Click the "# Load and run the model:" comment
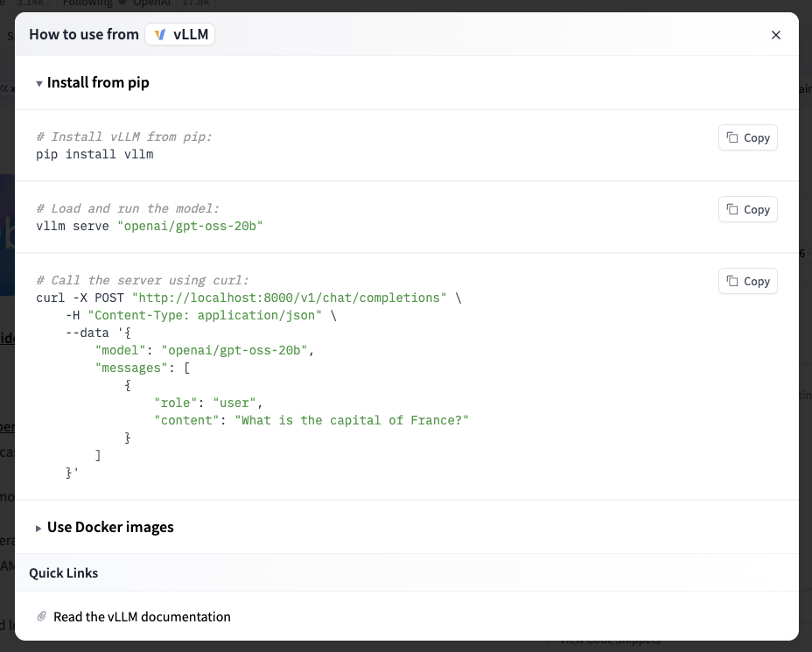 click(128, 208)
